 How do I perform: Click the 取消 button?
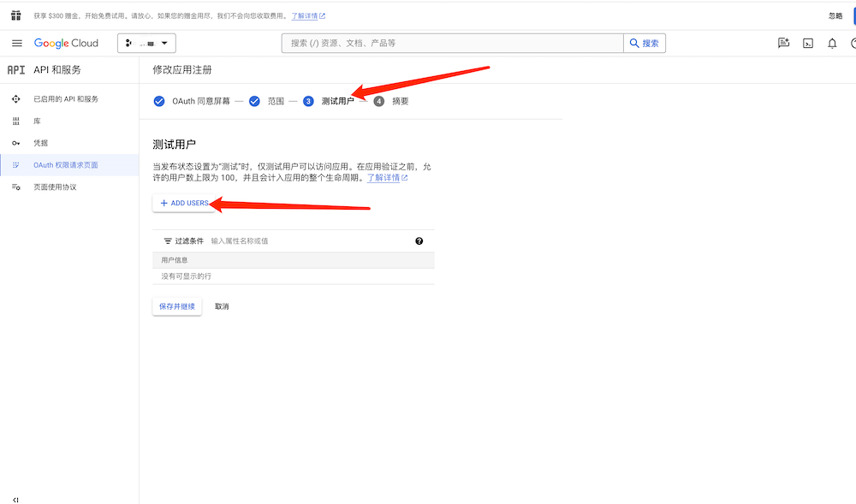pos(222,306)
